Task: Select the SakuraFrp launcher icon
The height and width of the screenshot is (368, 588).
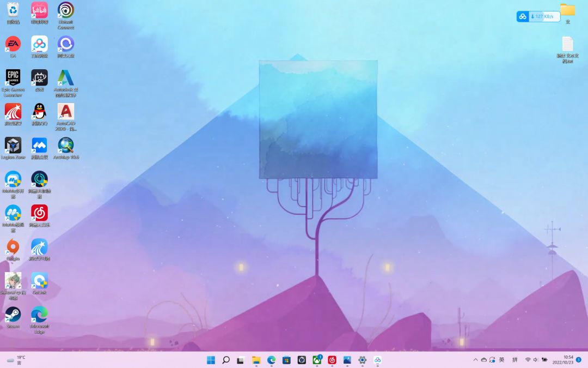Action: tap(13, 286)
